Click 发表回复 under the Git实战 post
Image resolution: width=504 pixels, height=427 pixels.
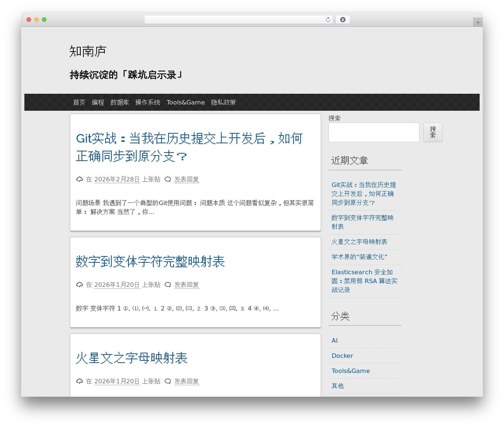pyautogui.click(x=187, y=180)
